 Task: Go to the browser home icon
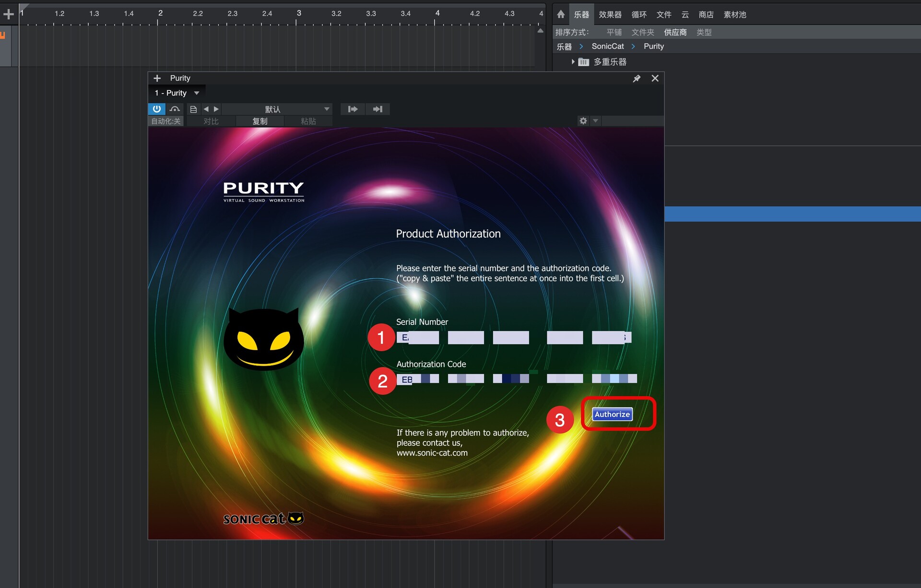(561, 14)
